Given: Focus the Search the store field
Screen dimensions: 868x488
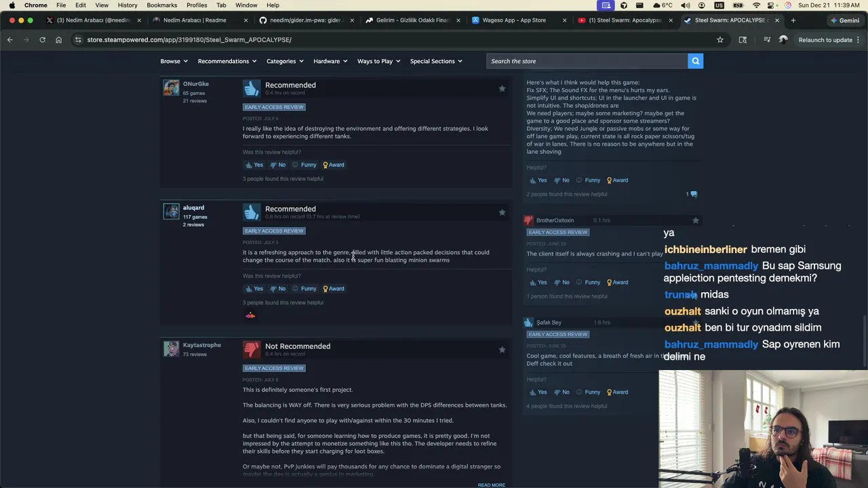Looking at the screenshot, I should tap(587, 61).
